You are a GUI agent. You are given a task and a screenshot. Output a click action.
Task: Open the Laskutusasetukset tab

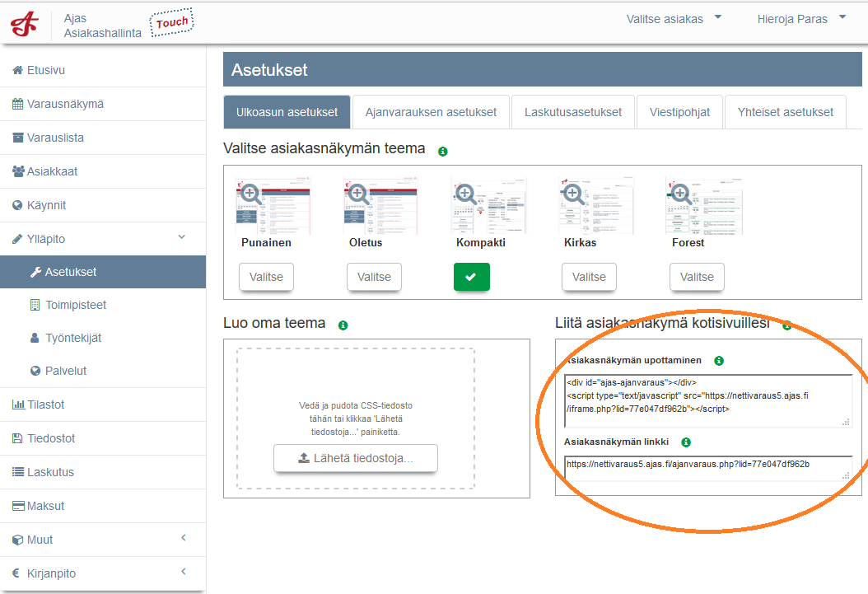(573, 112)
